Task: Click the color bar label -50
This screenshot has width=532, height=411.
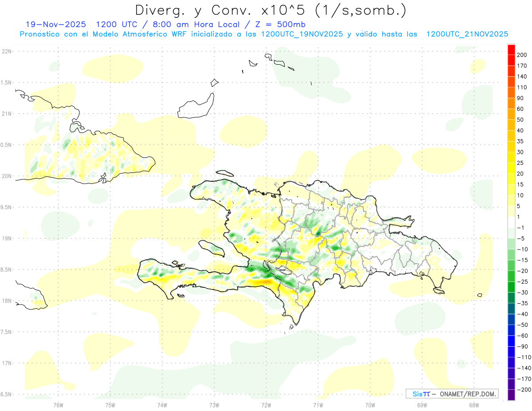Action: (x=522, y=325)
